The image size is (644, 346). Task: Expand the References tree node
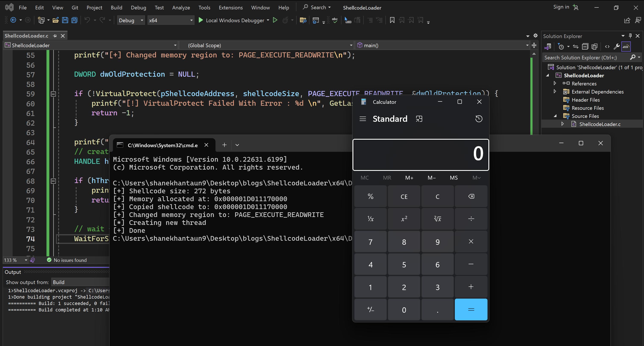tap(555, 83)
